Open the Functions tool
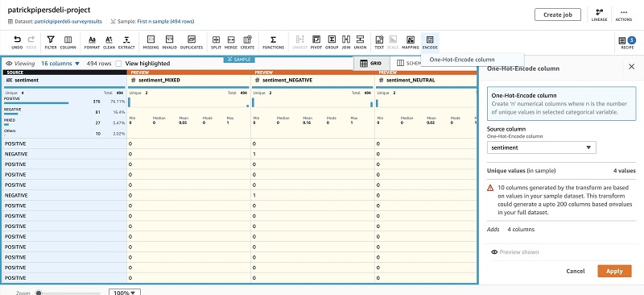The height and width of the screenshot is (295, 644). pos(273,42)
